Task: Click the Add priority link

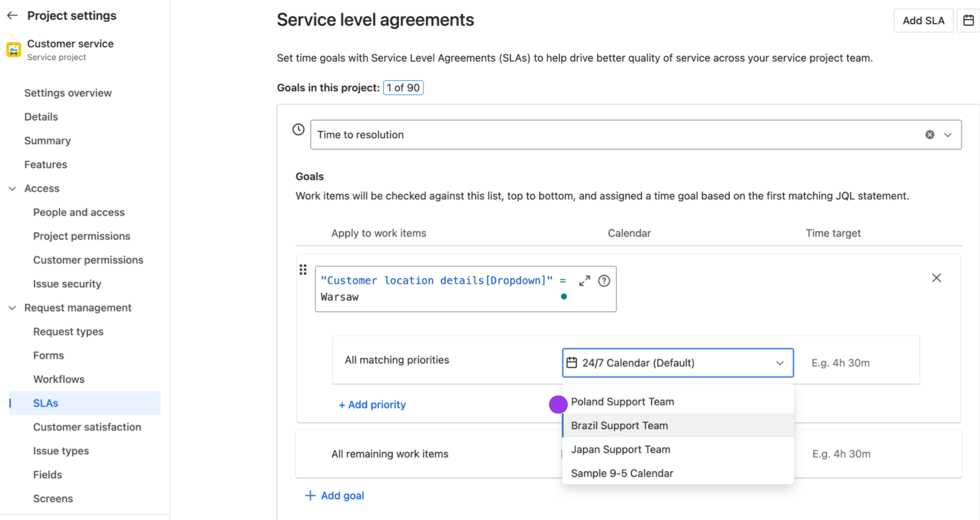Action: 372,404
